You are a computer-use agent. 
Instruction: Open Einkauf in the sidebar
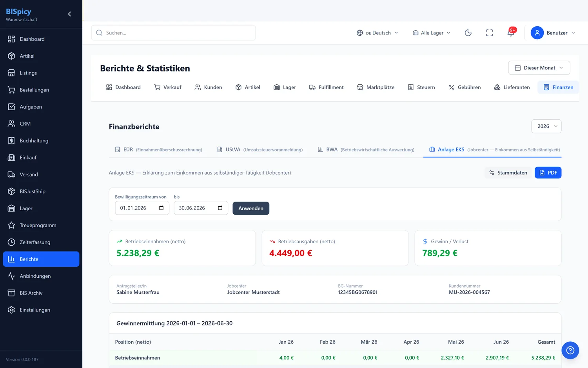point(41,157)
